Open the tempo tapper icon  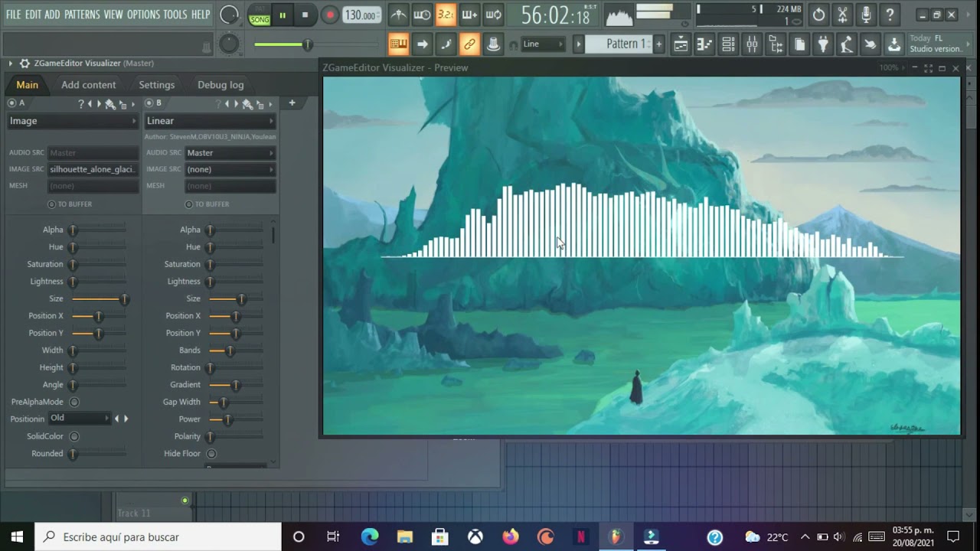847,44
